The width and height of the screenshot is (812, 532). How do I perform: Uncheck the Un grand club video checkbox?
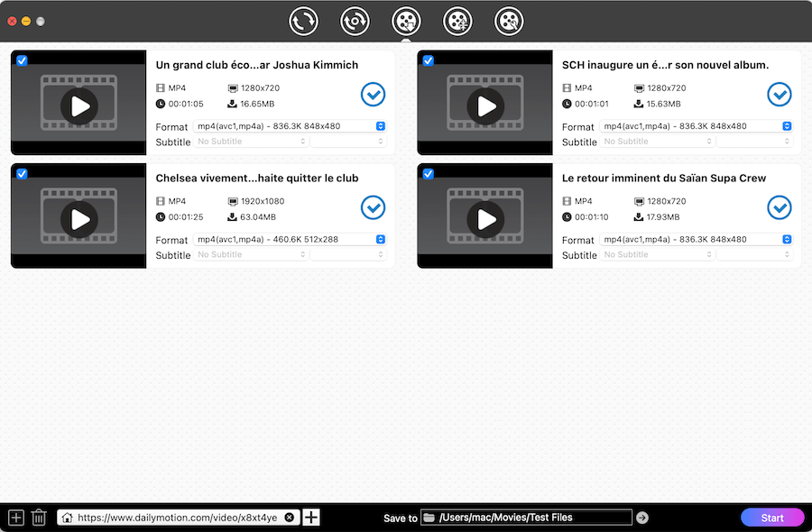tap(22, 60)
